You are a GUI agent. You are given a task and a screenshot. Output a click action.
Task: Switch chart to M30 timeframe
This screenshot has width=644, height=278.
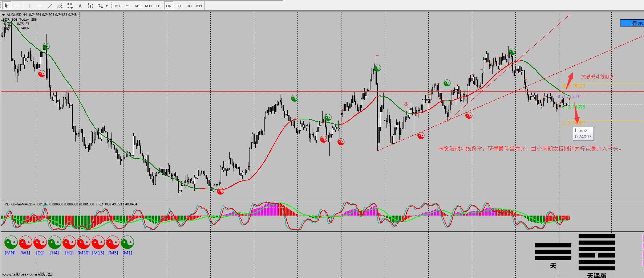[x=148, y=6]
